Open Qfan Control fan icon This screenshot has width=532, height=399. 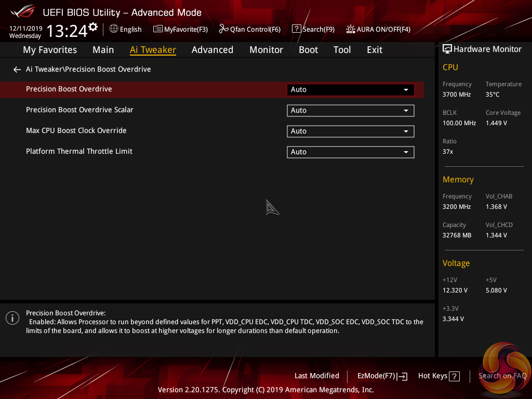coord(223,29)
